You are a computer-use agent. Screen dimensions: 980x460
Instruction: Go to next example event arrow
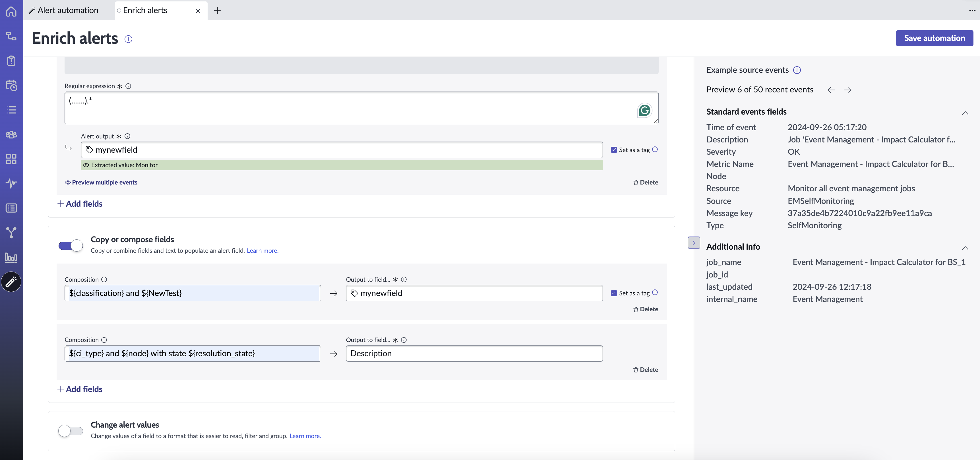[x=847, y=90]
